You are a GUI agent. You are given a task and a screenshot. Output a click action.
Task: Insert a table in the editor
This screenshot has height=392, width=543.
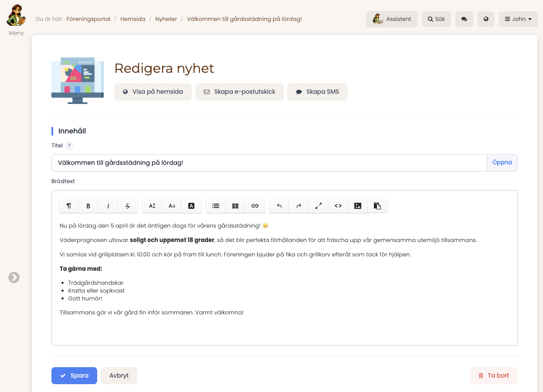[235, 206]
